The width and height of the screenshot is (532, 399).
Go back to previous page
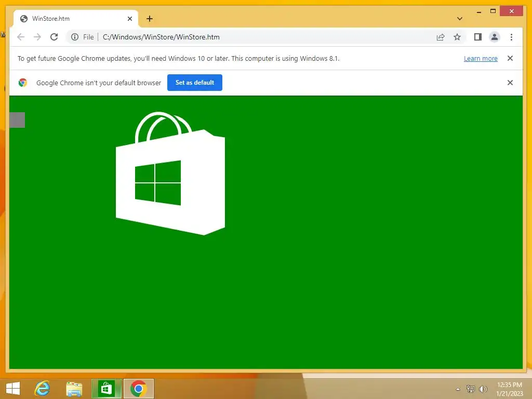[x=21, y=37]
